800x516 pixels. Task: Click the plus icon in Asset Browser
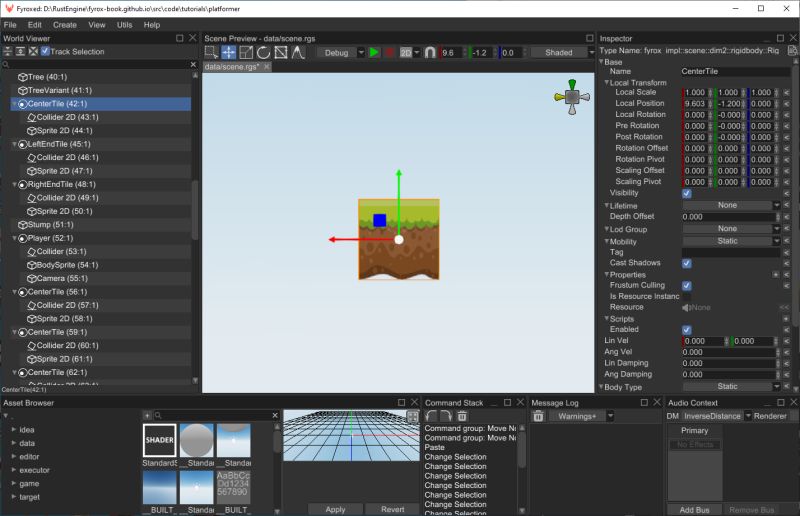pyautogui.click(x=147, y=415)
